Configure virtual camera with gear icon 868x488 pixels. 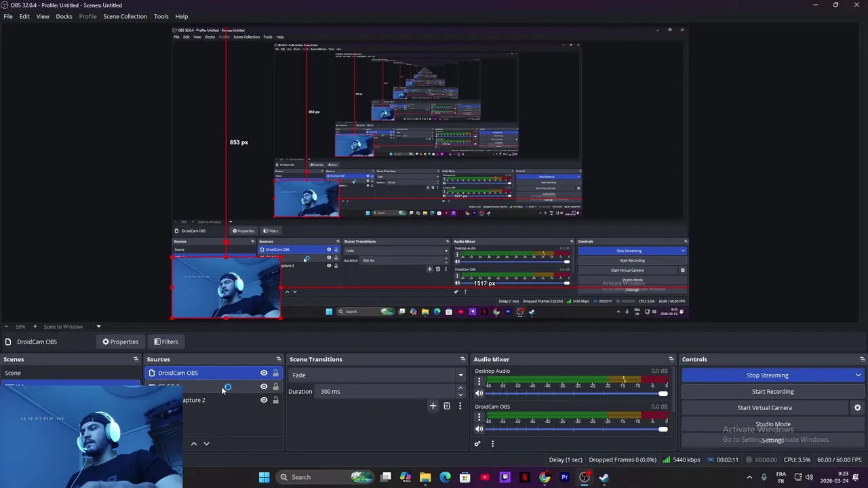click(857, 408)
